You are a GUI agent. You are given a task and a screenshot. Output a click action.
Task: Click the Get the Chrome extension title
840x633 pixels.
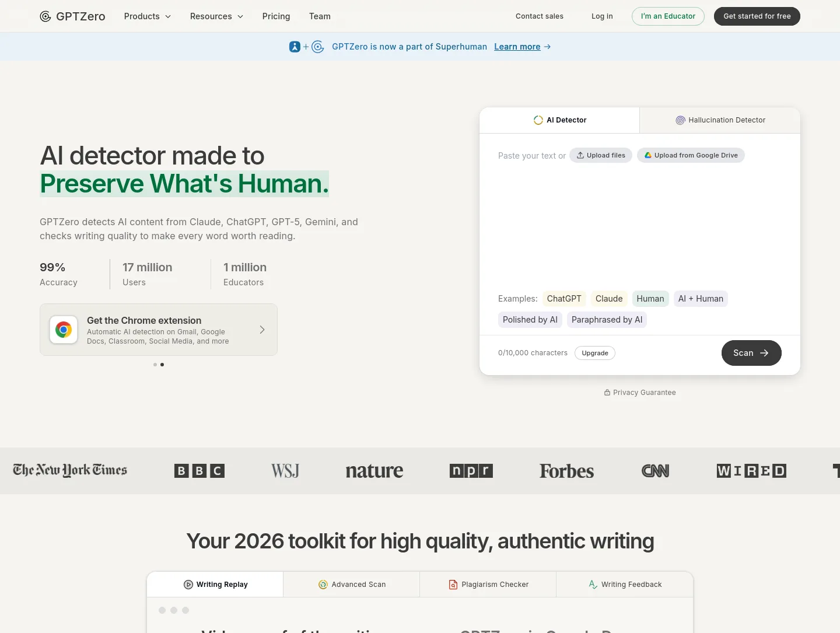pos(144,320)
